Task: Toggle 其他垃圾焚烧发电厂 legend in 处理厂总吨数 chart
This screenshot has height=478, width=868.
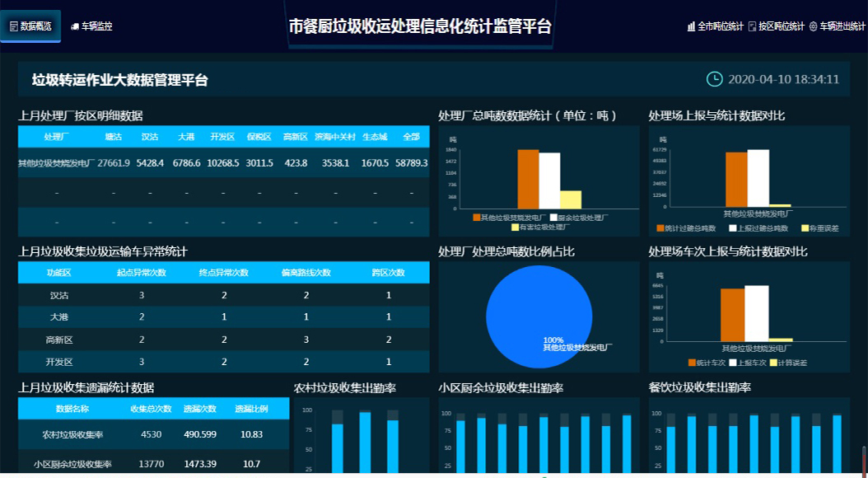Action: pos(509,218)
